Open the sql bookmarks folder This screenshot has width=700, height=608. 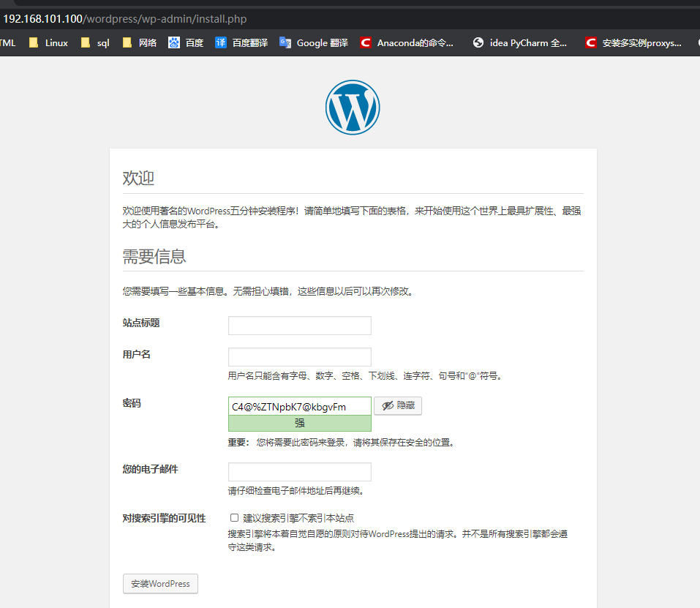(x=94, y=42)
